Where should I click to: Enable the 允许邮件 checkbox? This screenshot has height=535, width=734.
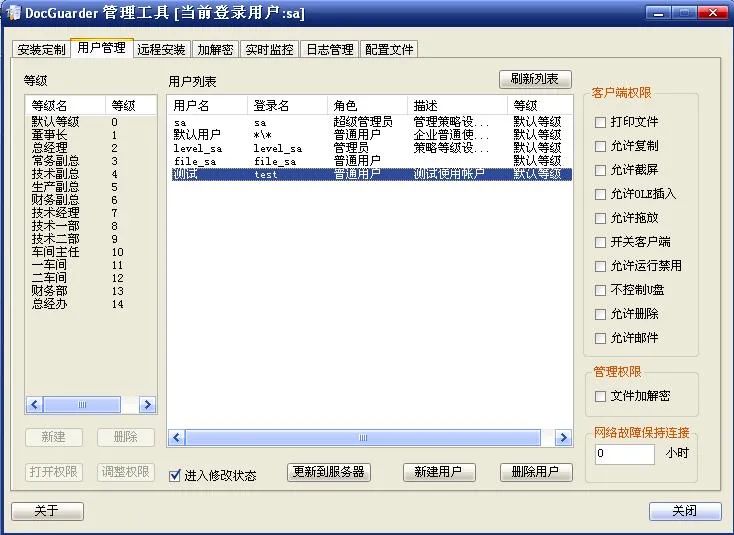600,338
